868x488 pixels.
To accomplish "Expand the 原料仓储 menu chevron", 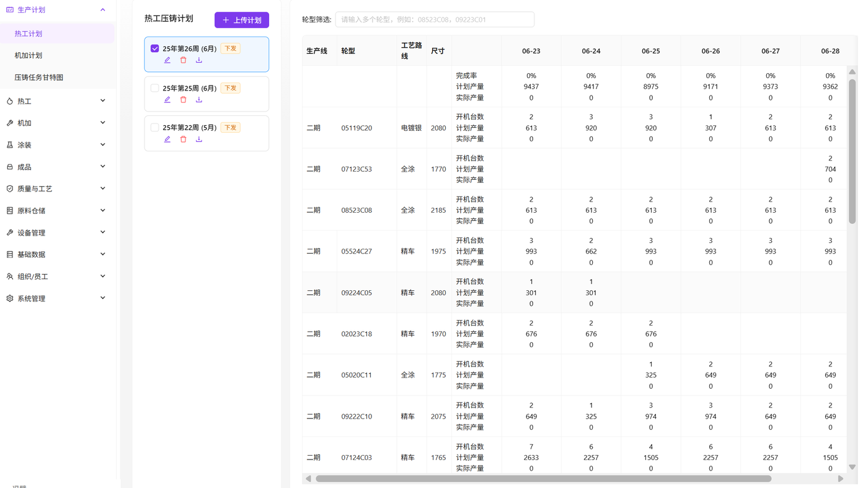I will tap(103, 210).
